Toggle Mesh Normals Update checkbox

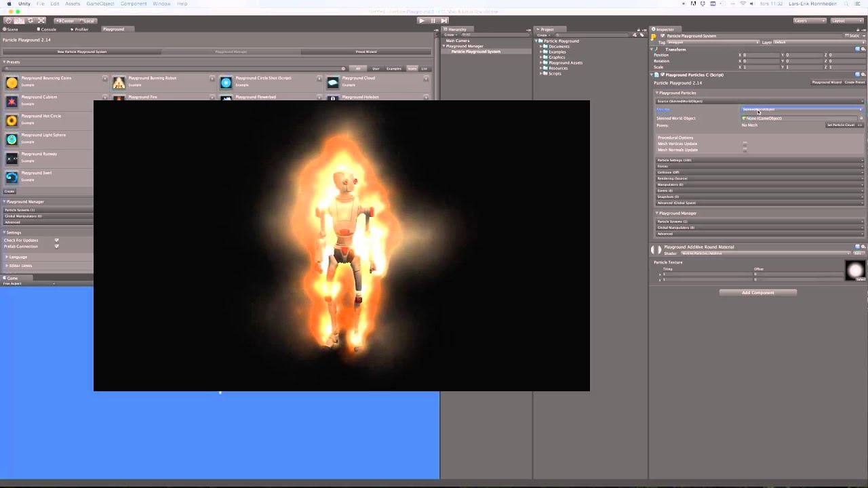(745, 150)
